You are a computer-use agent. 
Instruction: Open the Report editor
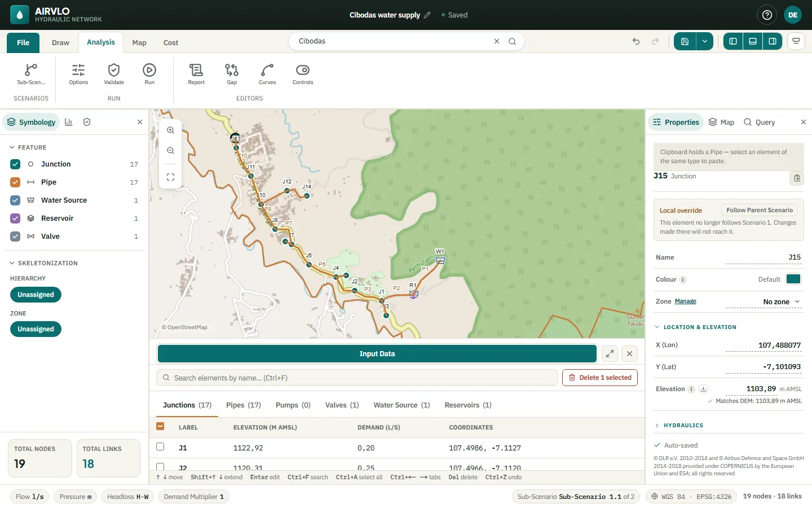(196, 74)
